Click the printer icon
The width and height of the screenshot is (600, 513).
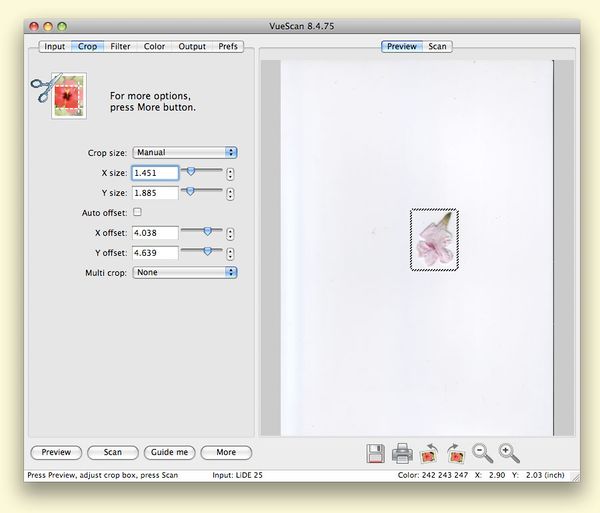click(x=402, y=453)
